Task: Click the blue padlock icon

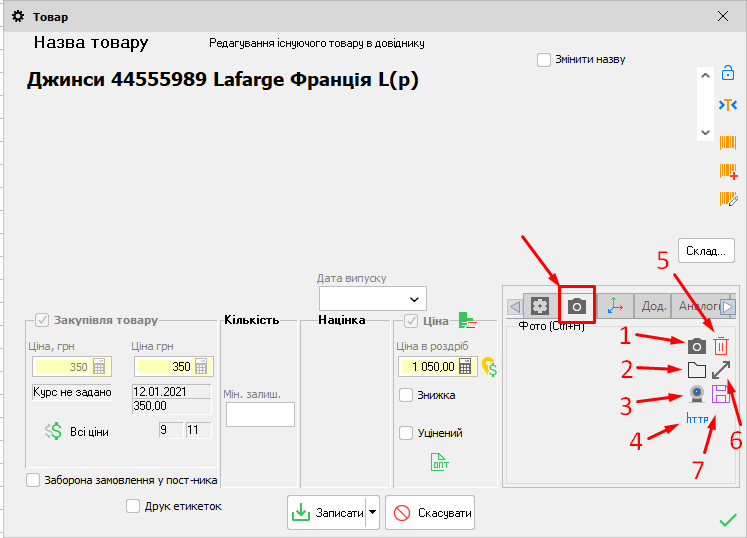Action: coord(728,73)
